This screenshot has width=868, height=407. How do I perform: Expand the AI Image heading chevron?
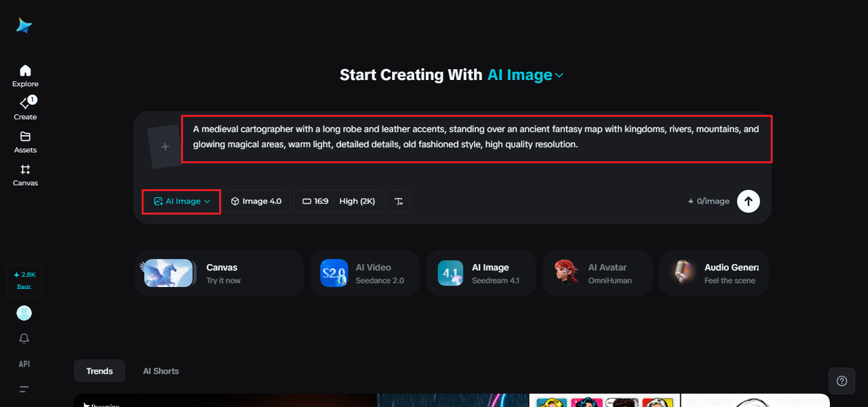559,75
